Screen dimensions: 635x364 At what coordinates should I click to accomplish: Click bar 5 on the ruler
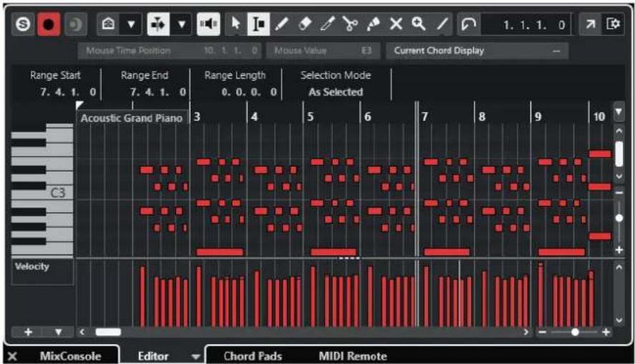[x=310, y=117]
